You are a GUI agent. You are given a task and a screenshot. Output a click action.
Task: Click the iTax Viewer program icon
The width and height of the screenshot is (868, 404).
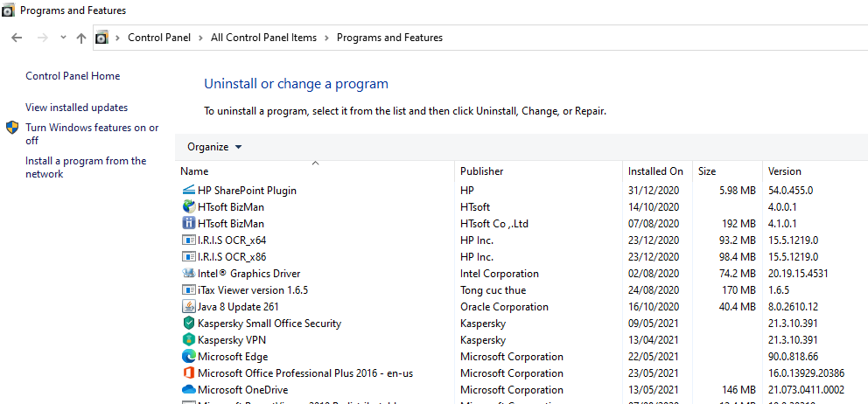[x=189, y=290]
